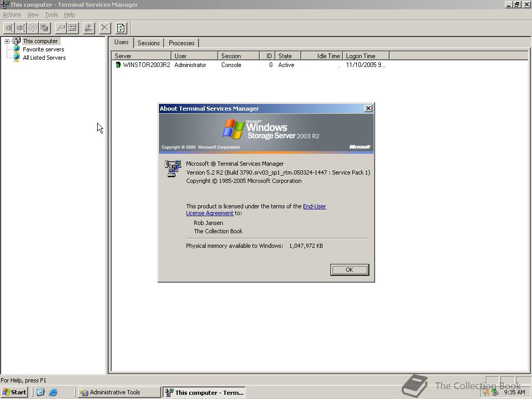
Task: Open the Start menu
Action: tap(14, 392)
